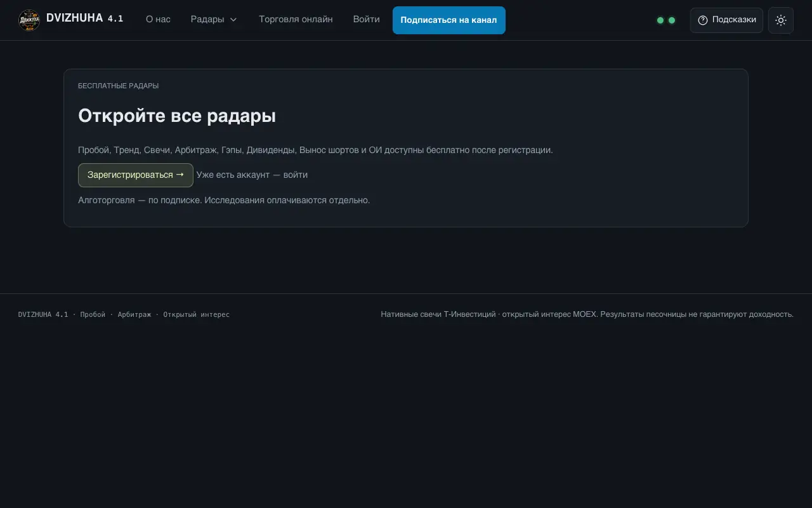Open the Торговля онлайн section
The height and width of the screenshot is (508, 812).
click(x=296, y=20)
